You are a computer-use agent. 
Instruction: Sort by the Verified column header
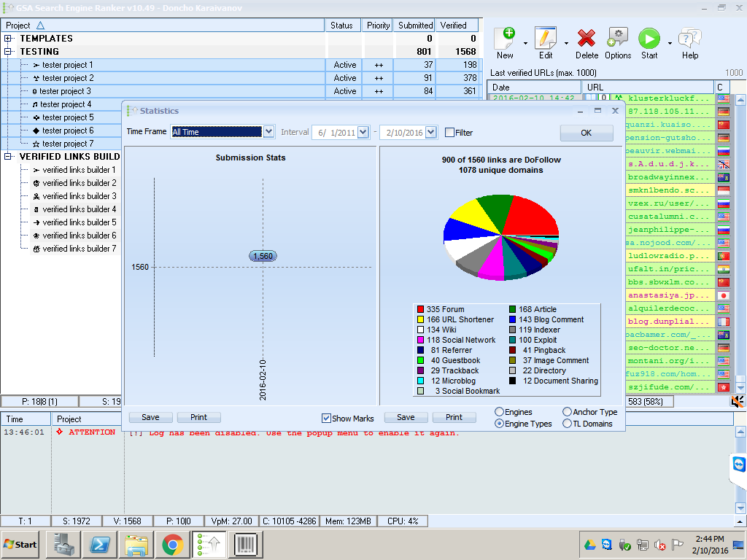click(x=457, y=26)
